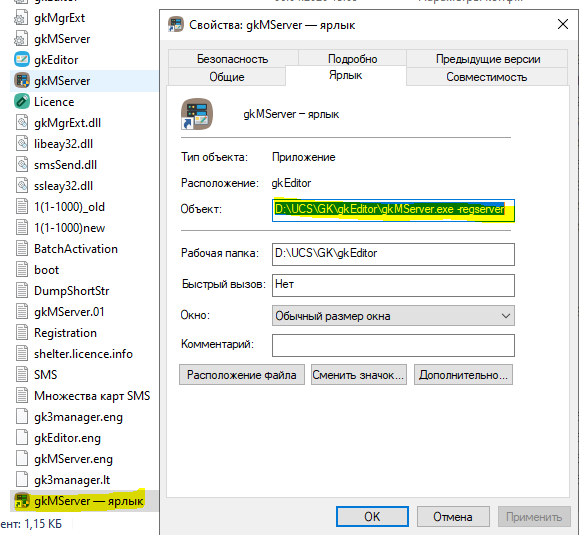Open the Совместимость tab

click(487, 77)
